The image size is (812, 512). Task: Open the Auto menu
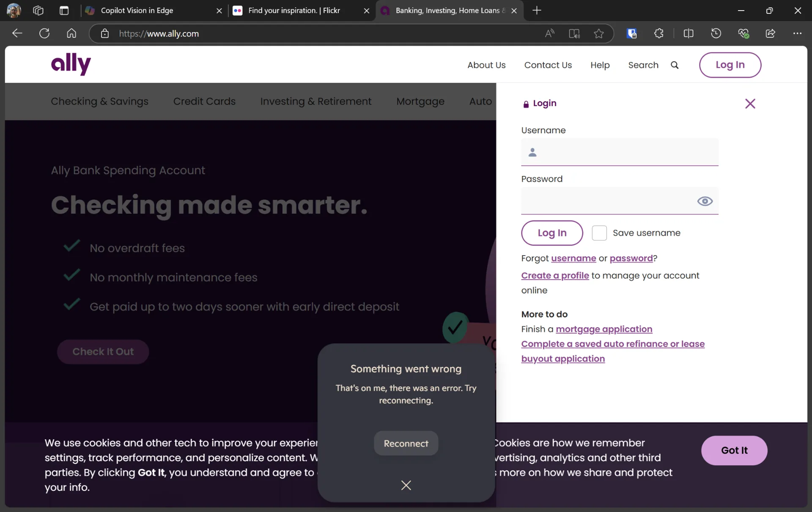[x=480, y=102]
